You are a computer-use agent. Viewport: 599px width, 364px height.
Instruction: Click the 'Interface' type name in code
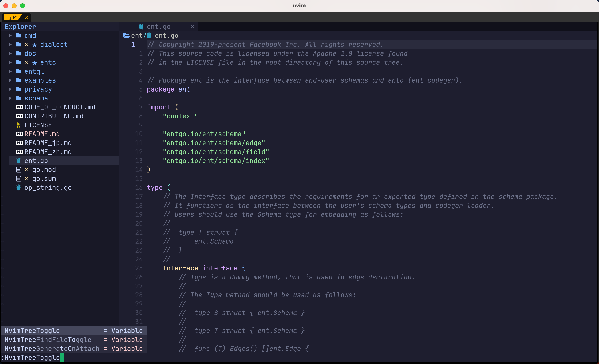(x=180, y=268)
